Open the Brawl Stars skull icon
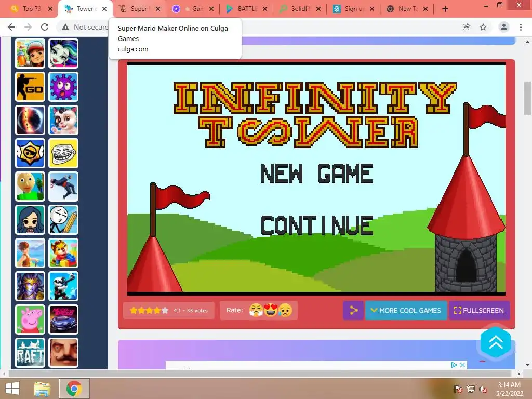532x399 pixels. (x=30, y=153)
